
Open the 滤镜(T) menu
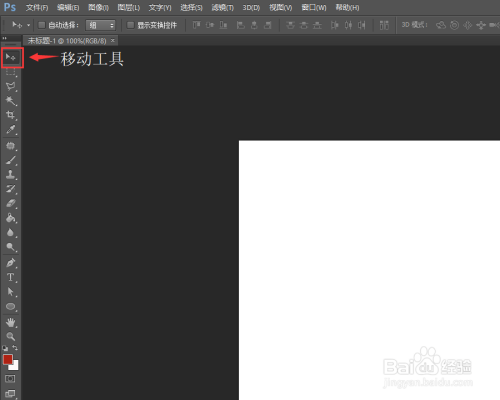[x=223, y=7]
